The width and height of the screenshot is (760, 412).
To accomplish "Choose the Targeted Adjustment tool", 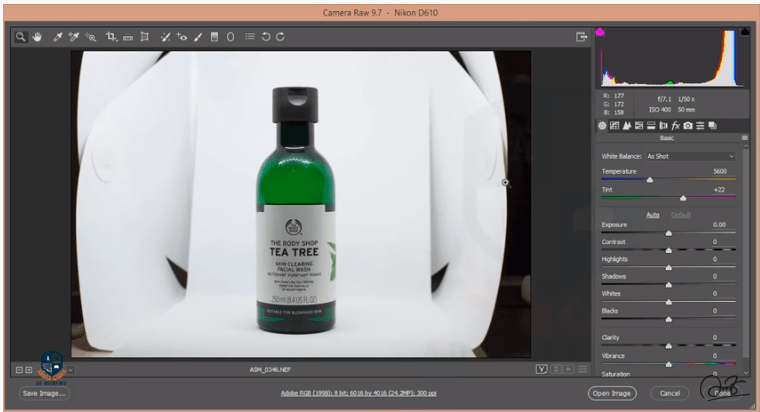I will coord(91,37).
